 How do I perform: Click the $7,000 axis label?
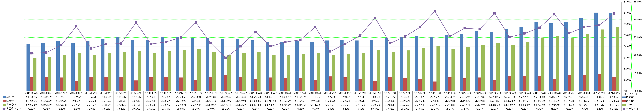pos(628,13)
